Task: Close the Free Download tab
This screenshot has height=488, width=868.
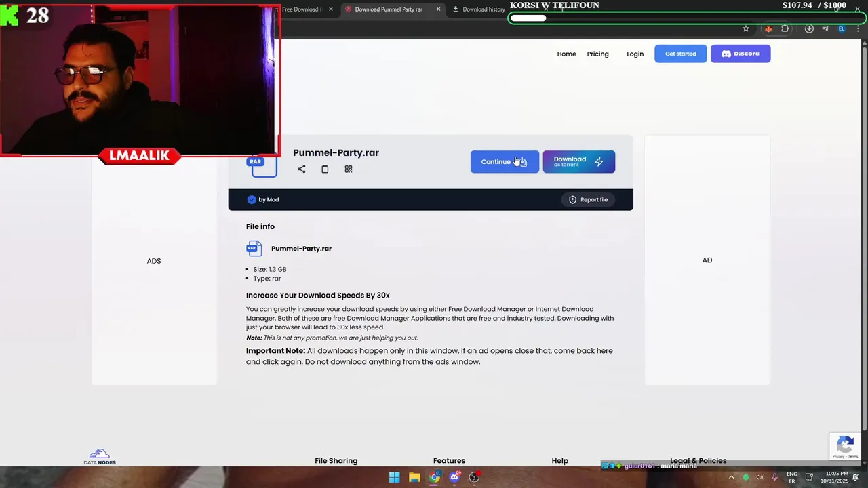Action: click(331, 9)
